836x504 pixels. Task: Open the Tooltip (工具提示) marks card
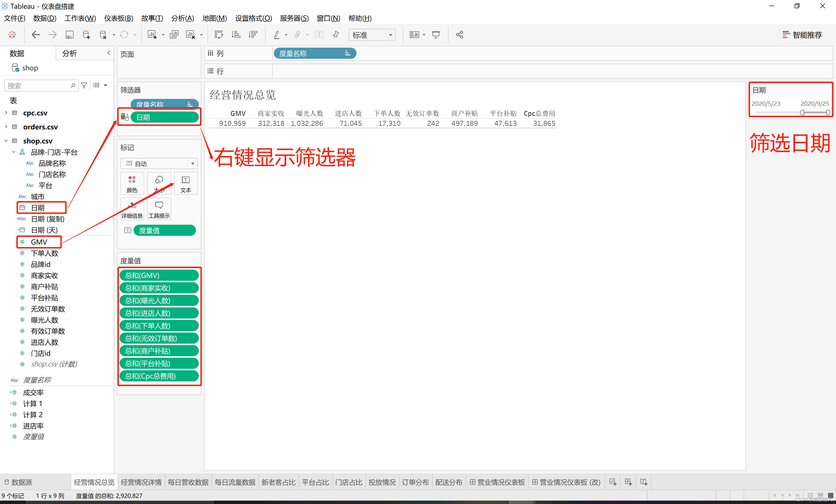pyautogui.click(x=159, y=209)
